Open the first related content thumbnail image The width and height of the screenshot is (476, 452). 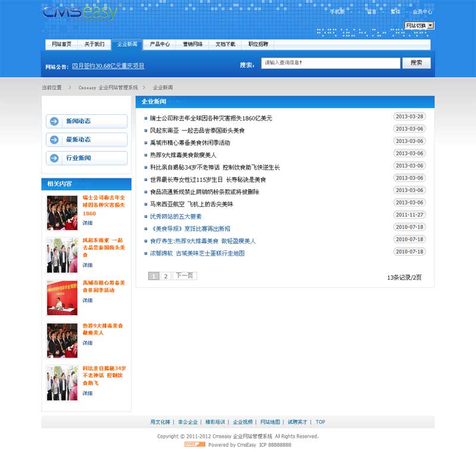pyautogui.click(x=62, y=212)
